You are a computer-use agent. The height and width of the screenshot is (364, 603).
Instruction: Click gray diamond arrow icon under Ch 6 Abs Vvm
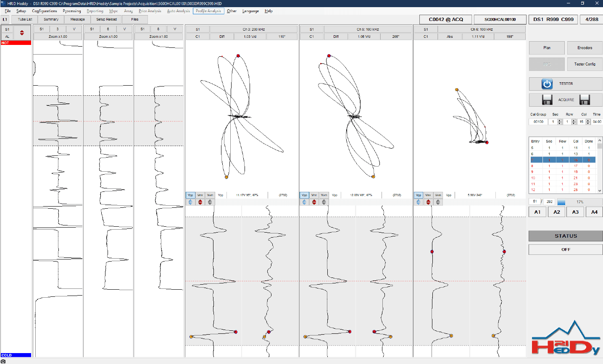[438, 202]
